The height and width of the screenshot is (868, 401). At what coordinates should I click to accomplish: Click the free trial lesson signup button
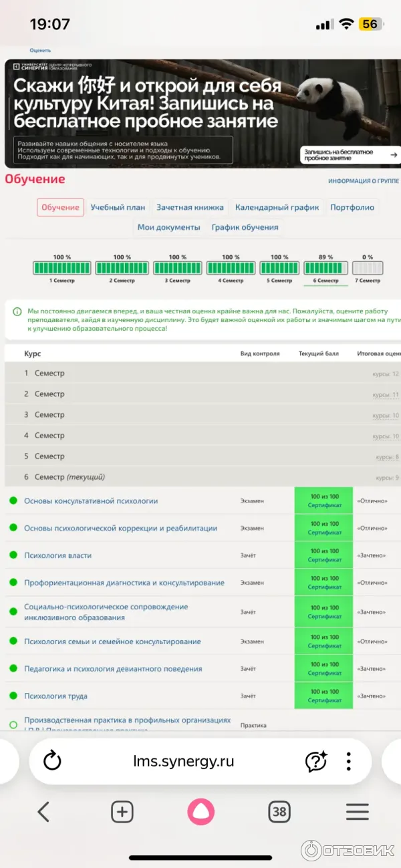click(349, 154)
